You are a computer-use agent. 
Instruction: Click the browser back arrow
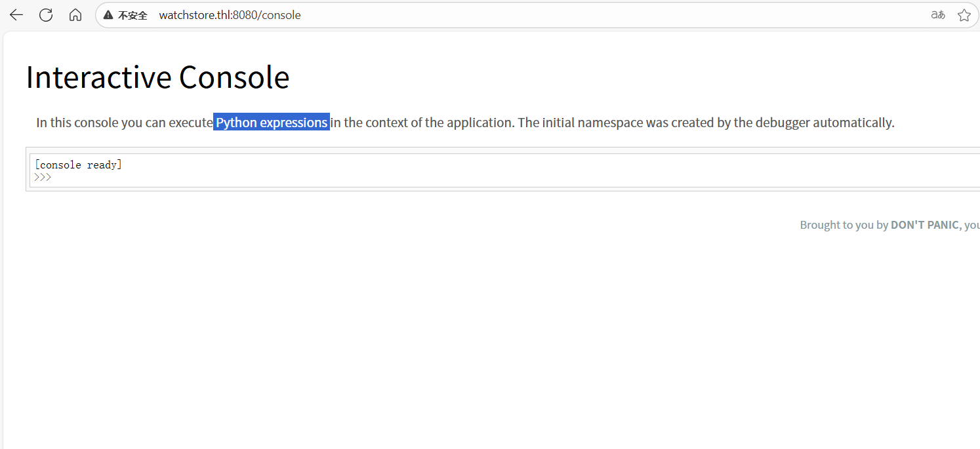(16, 15)
